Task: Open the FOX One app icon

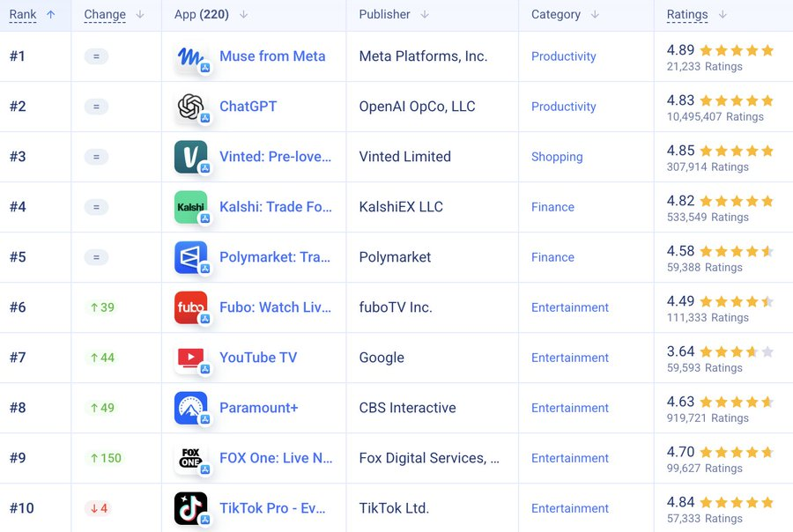Action: point(190,458)
